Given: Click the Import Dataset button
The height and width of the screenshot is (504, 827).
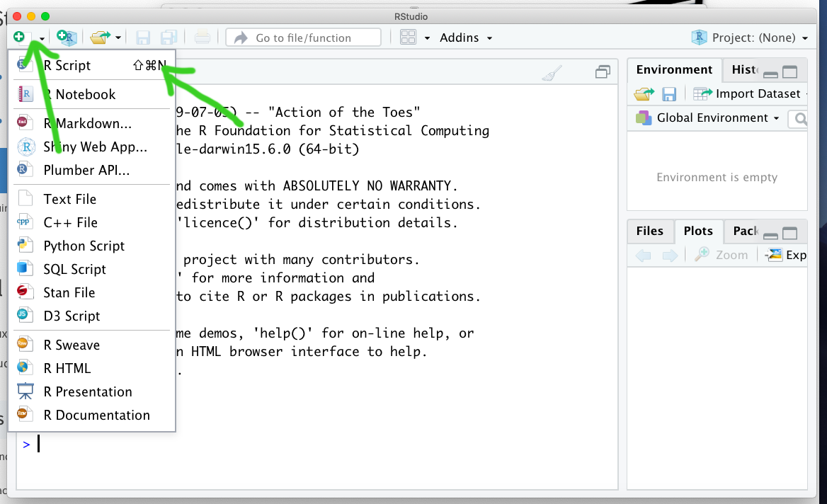Looking at the screenshot, I should pos(749,94).
